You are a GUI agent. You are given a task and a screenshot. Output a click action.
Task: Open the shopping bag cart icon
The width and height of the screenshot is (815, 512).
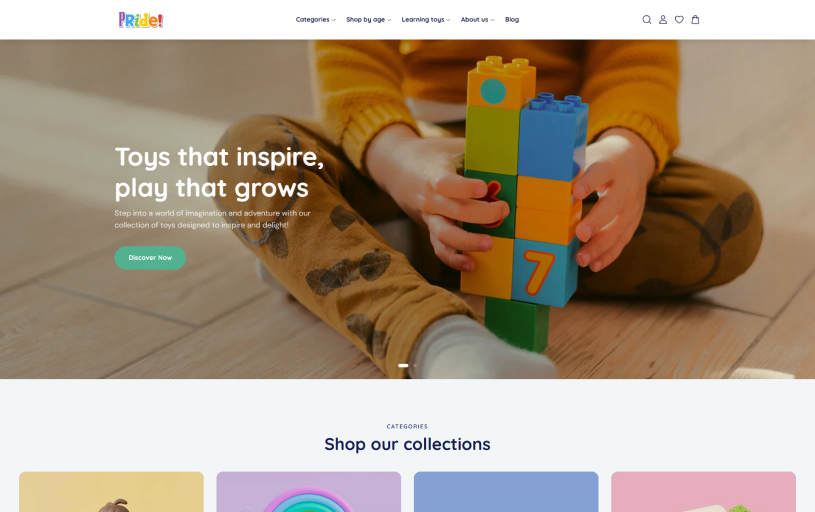(x=695, y=20)
